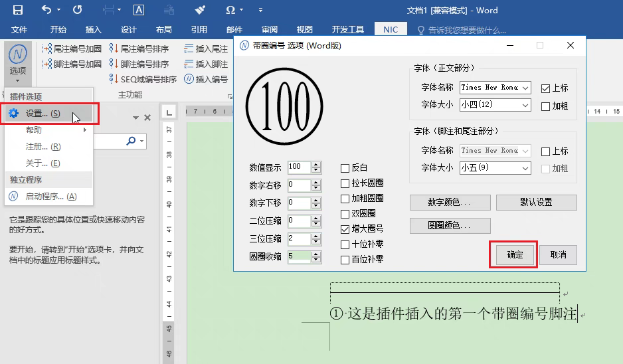This screenshot has height=364, width=623.
Task: Enable the 双圆圈 checkbox
Action: 345,214
